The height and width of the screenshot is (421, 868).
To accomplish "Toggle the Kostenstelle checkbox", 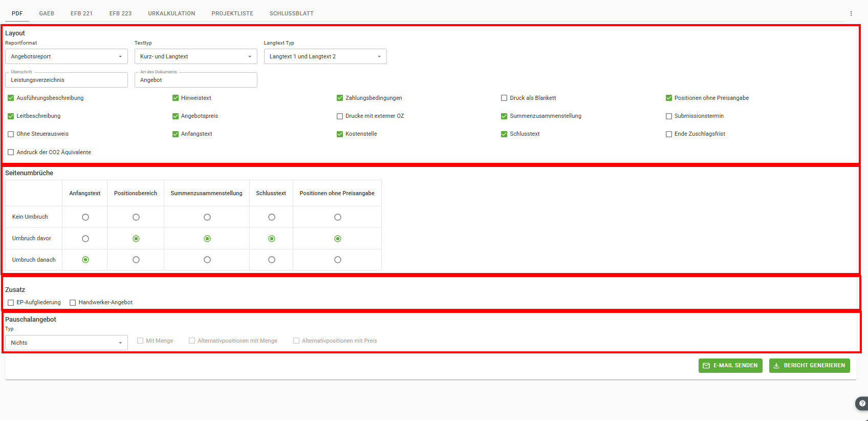I will tap(340, 134).
